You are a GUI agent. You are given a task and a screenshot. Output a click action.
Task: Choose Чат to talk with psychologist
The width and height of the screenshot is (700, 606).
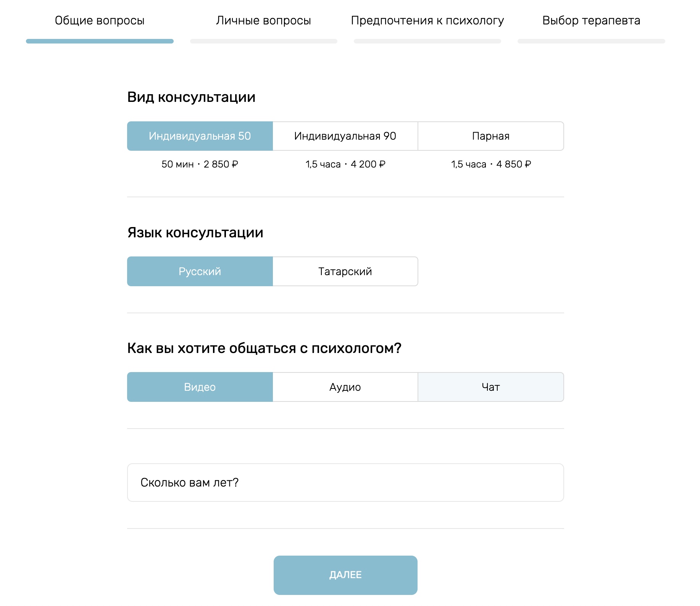tap(491, 387)
